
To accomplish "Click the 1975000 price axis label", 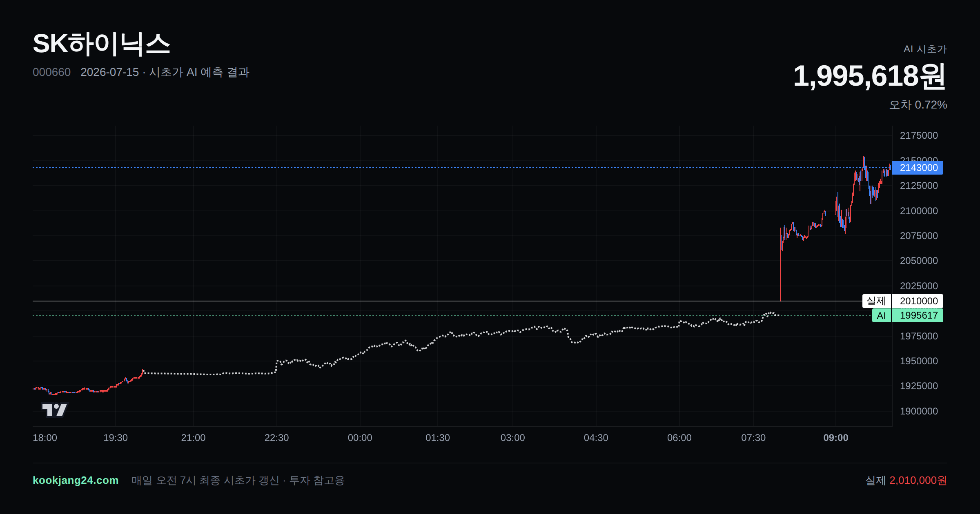I will (919, 336).
